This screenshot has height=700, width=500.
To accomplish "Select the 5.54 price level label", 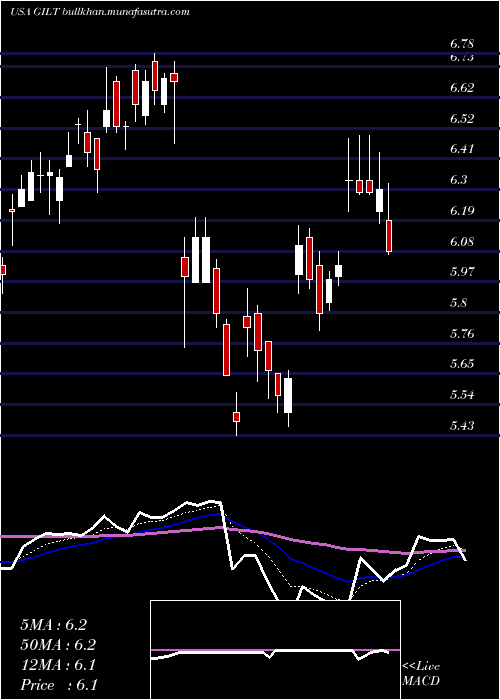I will [x=462, y=396].
